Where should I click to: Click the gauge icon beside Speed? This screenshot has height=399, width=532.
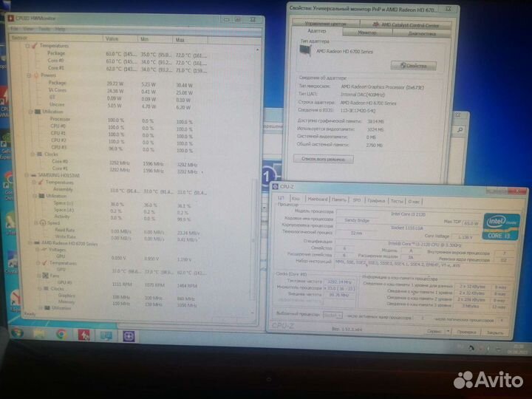tap(43, 223)
